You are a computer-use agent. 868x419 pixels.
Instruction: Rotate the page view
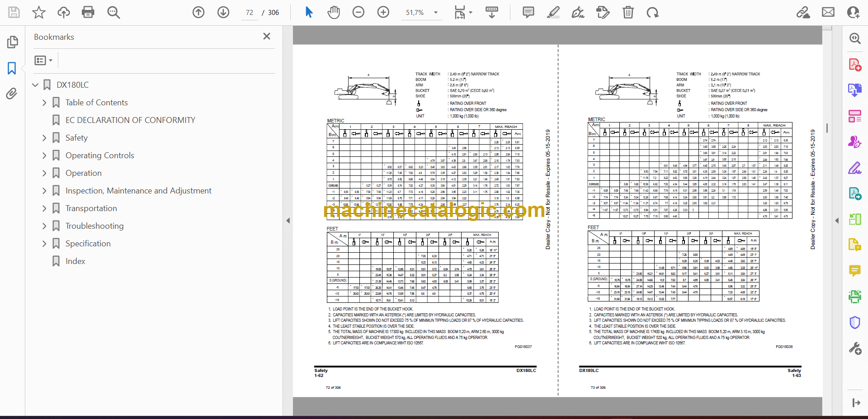click(x=652, y=12)
